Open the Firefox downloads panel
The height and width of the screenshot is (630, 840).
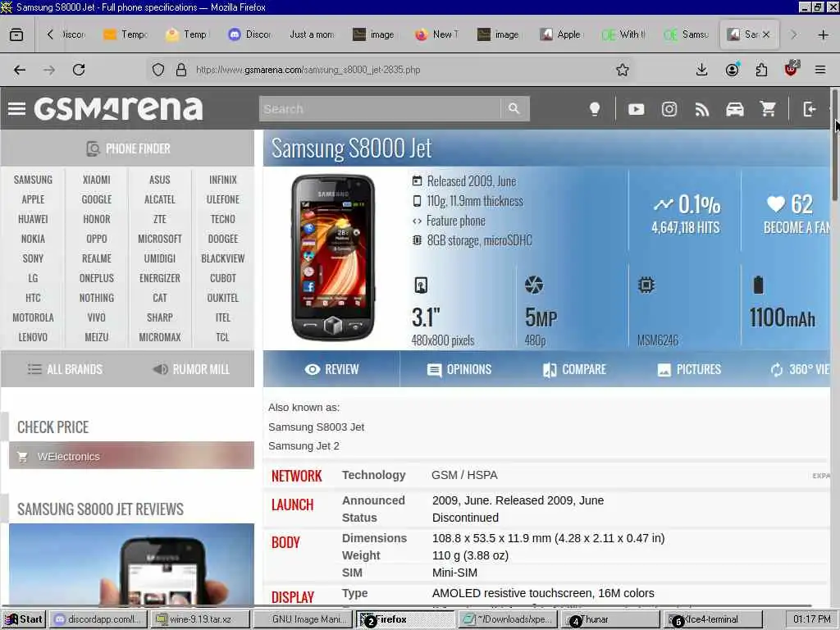[702, 70]
